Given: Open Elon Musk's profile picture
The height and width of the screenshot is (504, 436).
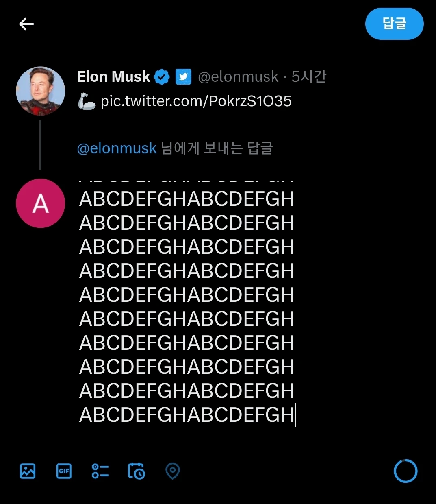Looking at the screenshot, I should (40, 91).
